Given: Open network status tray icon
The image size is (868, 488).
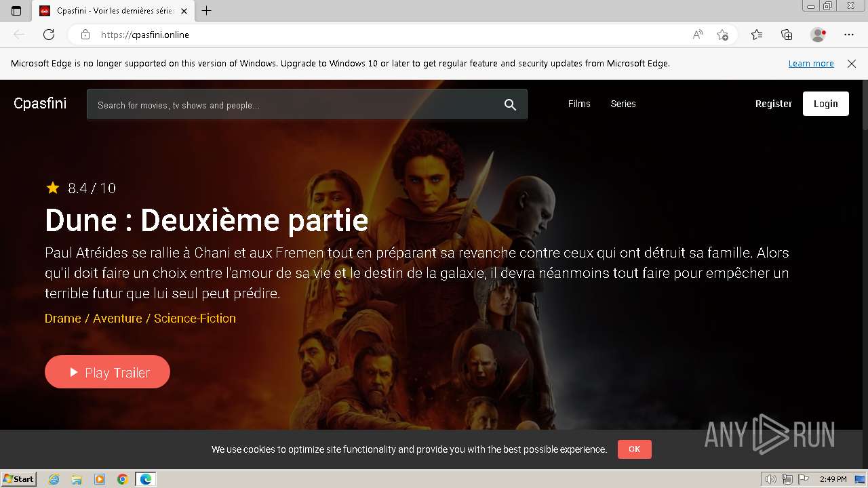Looking at the screenshot, I should click(x=787, y=479).
